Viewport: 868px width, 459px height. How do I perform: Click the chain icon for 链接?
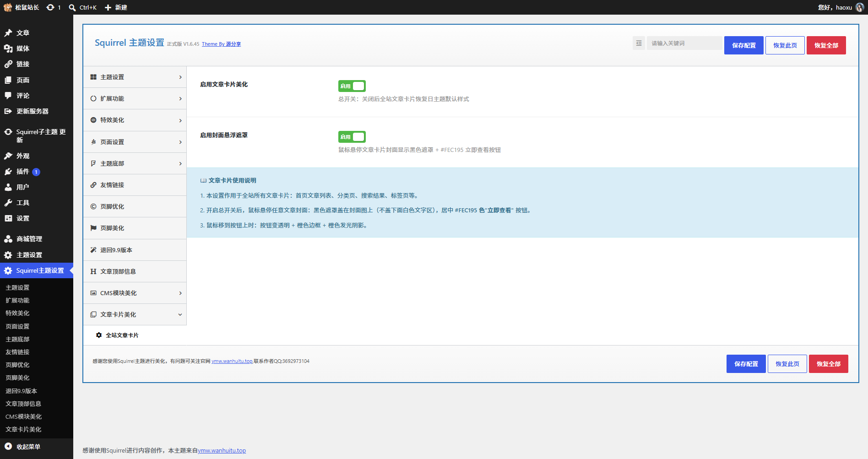click(8, 64)
